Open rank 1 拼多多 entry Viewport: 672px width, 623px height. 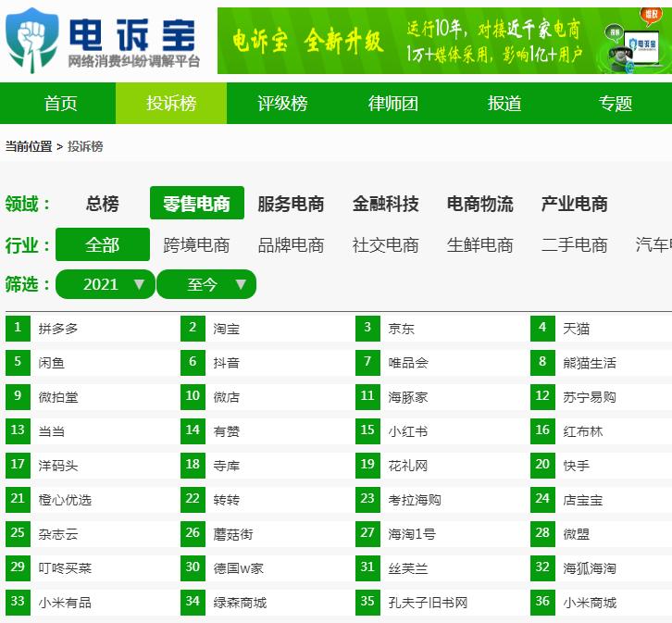pyautogui.click(x=58, y=329)
